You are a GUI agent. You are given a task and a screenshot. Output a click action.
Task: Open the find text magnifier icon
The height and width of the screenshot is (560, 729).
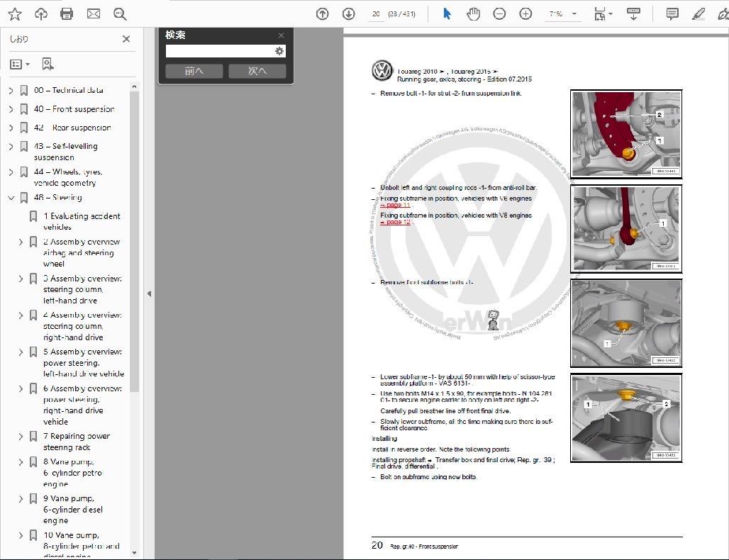point(120,14)
